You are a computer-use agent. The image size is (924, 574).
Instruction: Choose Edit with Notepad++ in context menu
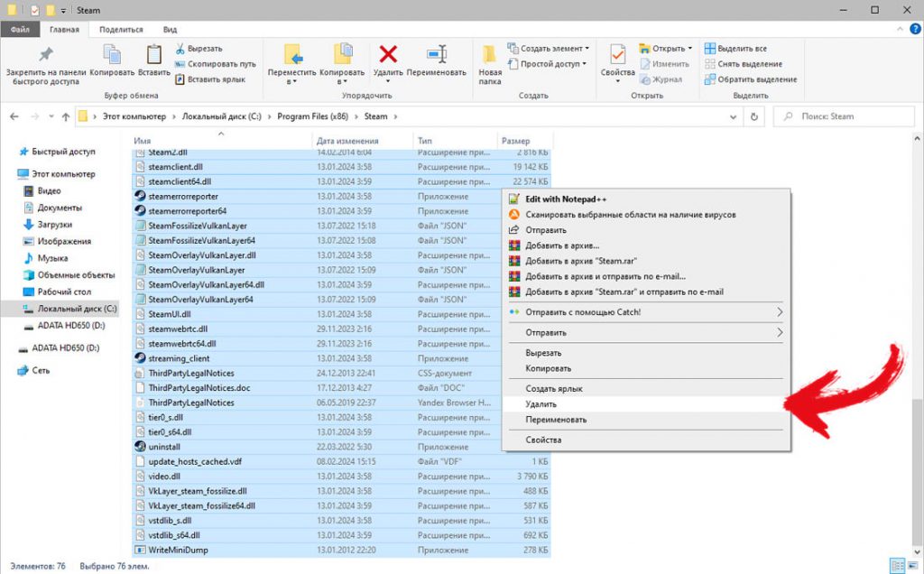click(x=646, y=199)
